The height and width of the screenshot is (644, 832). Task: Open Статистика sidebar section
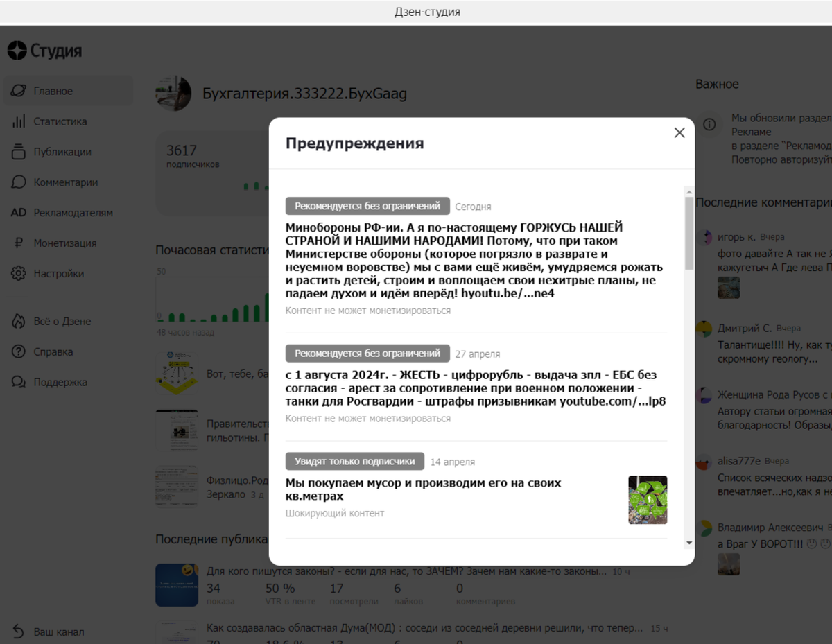pos(68,121)
